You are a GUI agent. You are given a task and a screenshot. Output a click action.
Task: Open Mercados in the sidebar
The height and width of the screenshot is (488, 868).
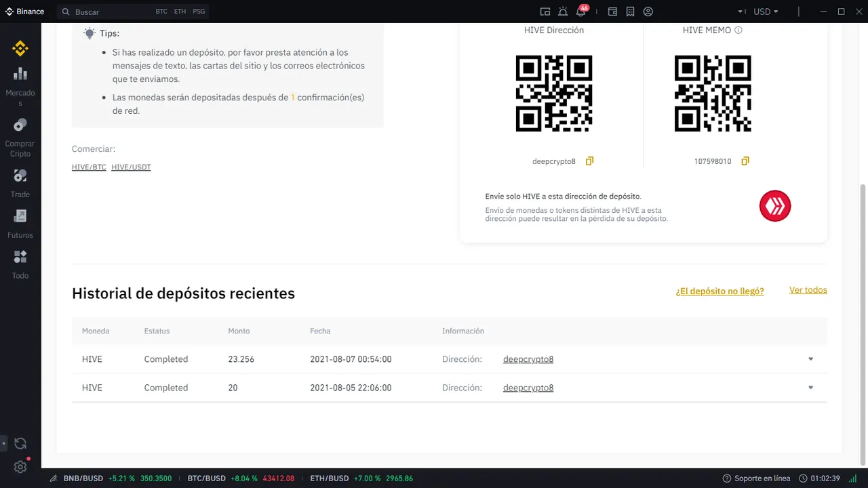[20, 87]
